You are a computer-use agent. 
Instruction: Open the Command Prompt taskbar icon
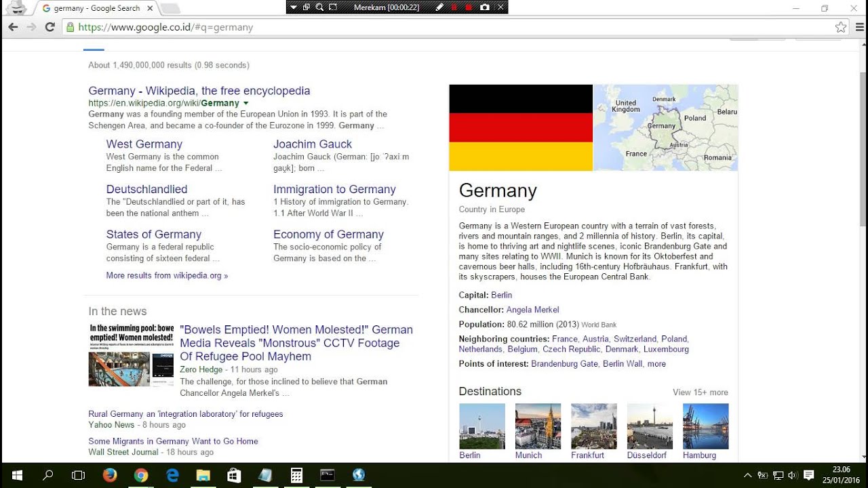328,475
